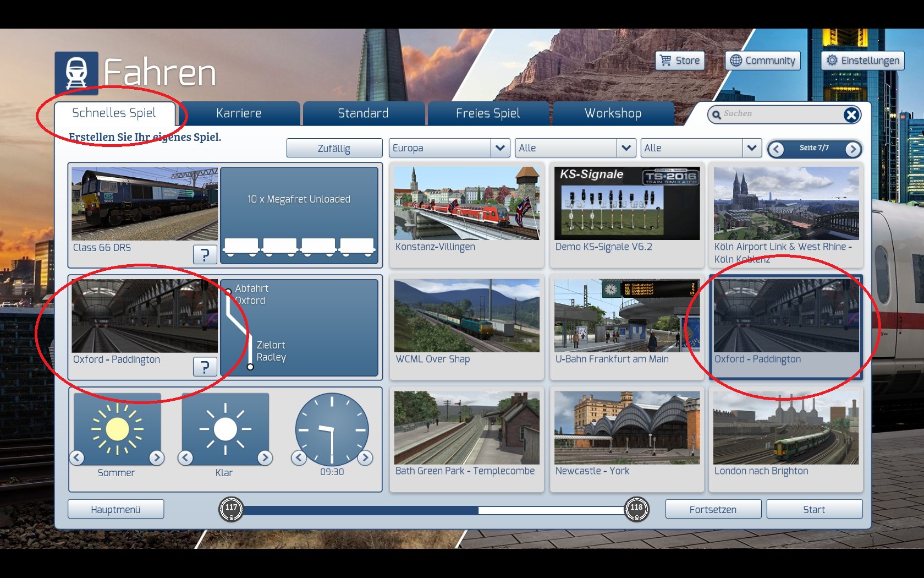Switch to the previous weather option
The height and width of the screenshot is (578, 924).
pos(185,457)
